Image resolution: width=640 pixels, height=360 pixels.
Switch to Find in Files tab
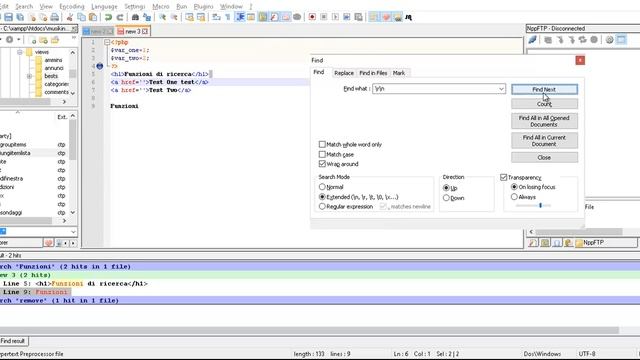click(x=373, y=73)
